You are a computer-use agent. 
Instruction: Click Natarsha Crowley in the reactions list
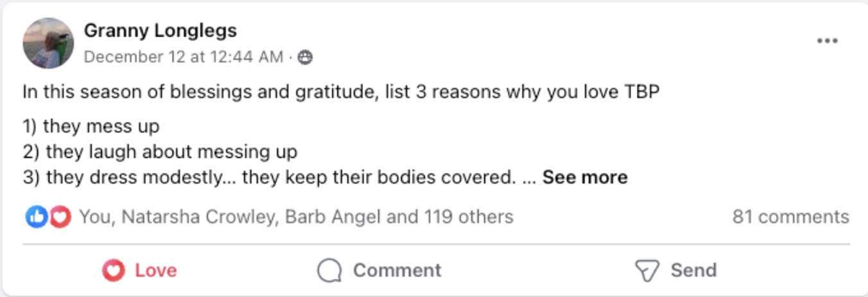click(x=199, y=217)
